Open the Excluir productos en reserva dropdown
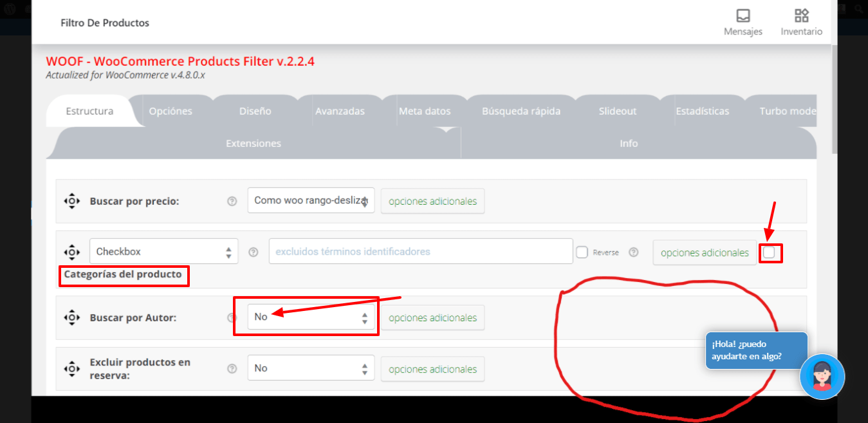 (311, 368)
